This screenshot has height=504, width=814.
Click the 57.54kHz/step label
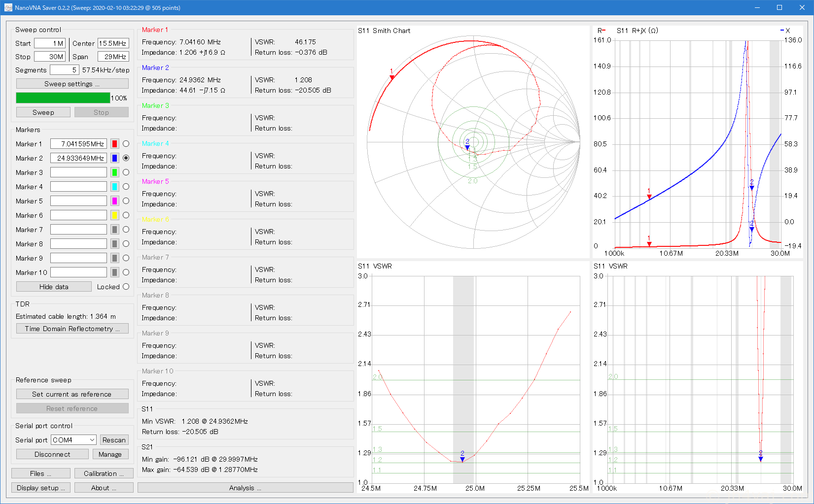coord(106,70)
